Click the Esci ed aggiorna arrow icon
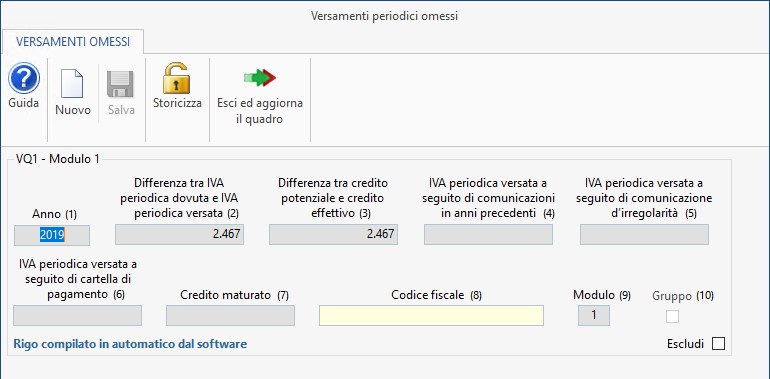 [x=260, y=78]
